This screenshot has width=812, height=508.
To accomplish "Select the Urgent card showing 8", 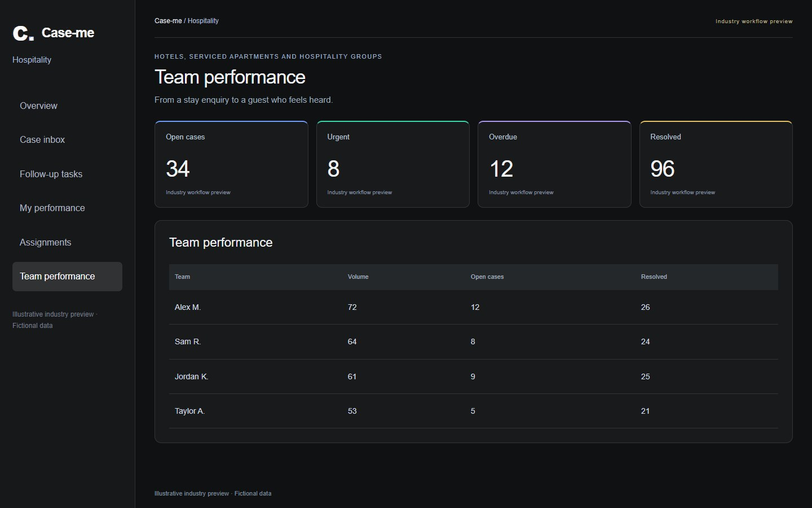I will coord(393,164).
